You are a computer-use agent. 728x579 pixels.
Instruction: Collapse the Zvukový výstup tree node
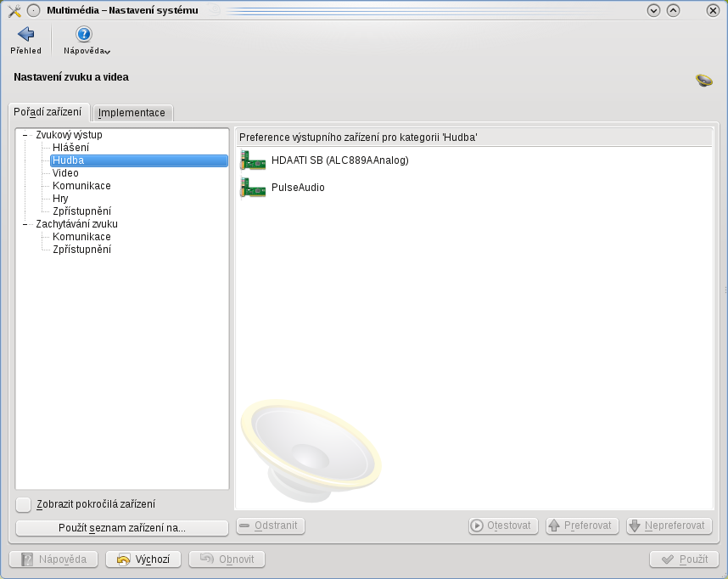click(x=25, y=135)
